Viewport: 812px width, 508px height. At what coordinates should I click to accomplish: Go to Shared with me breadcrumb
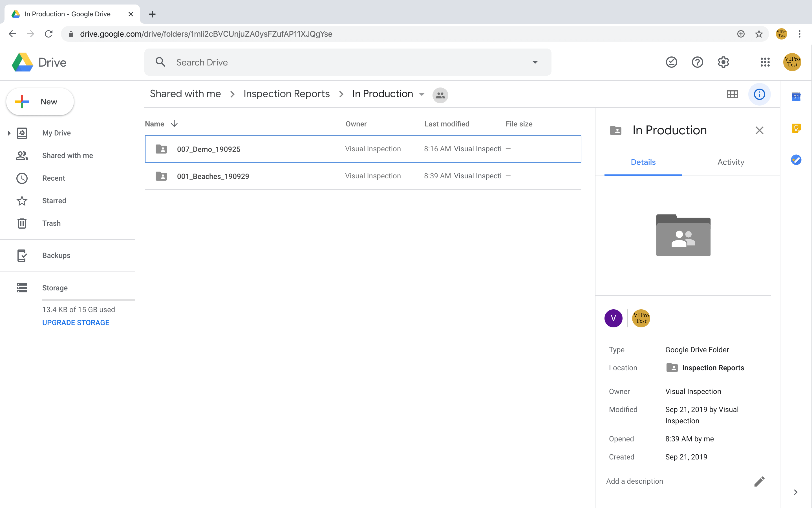[x=185, y=94]
